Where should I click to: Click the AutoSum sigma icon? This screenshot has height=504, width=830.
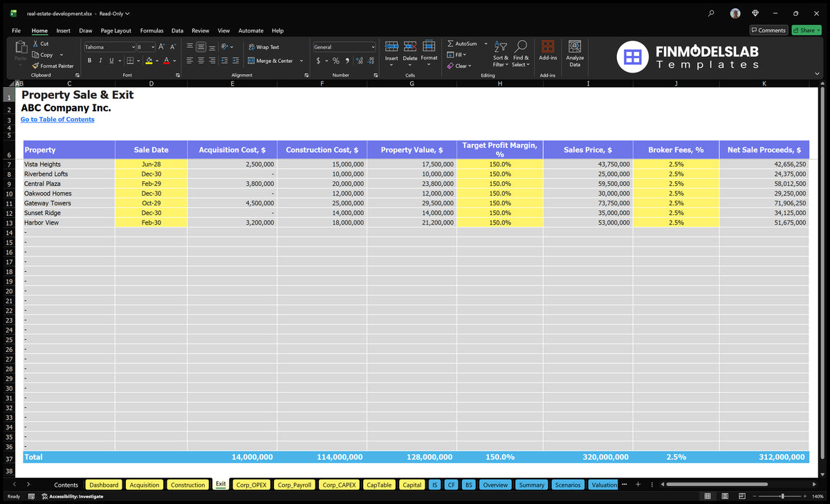point(450,44)
